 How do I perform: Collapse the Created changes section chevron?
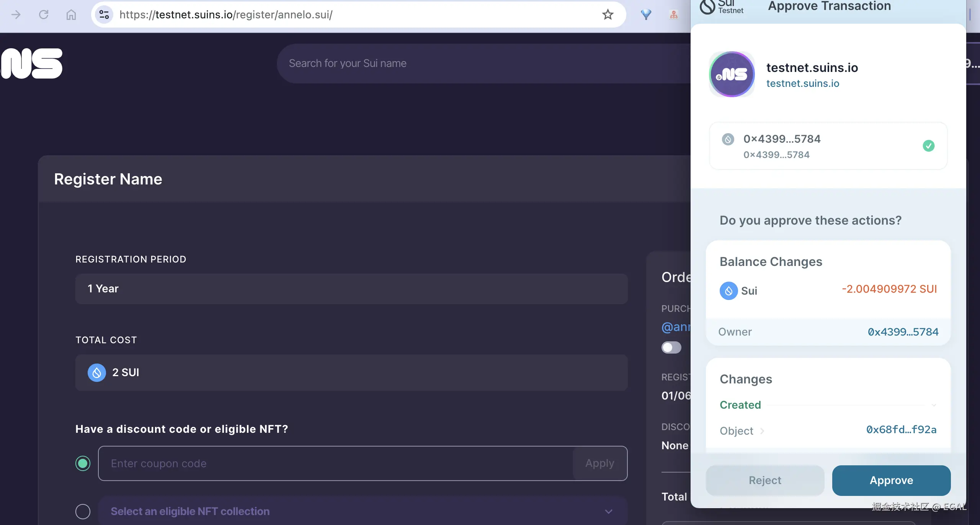934,405
